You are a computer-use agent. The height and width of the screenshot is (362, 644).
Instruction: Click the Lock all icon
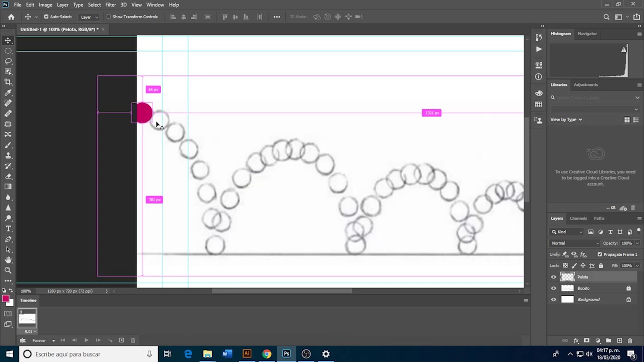pyautogui.click(x=601, y=265)
